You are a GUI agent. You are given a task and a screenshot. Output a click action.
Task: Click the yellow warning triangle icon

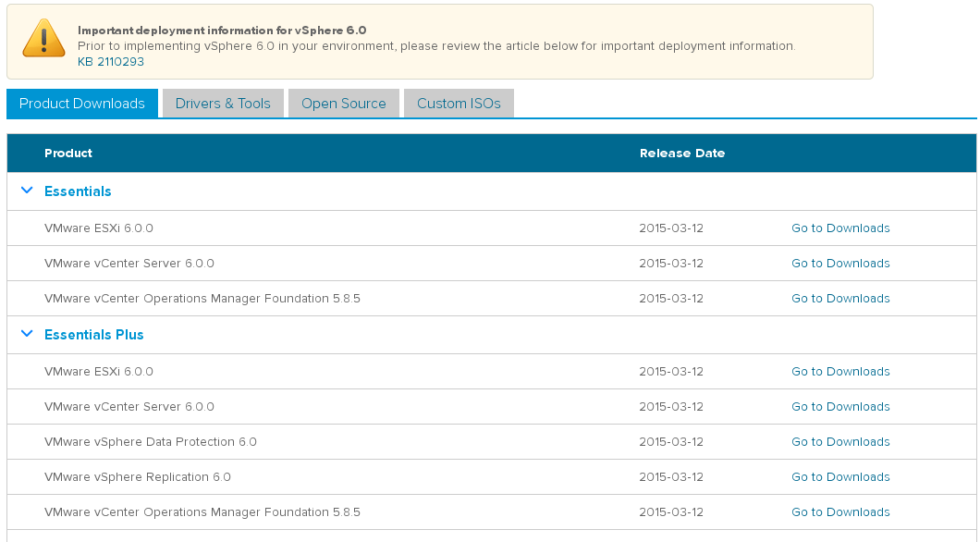click(43, 39)
